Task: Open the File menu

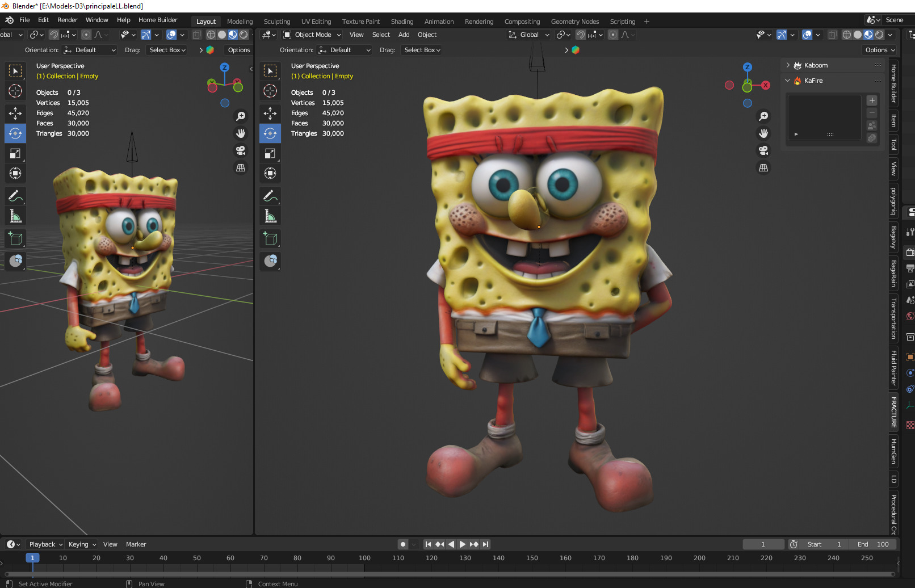Action: (x=24, y=20)
